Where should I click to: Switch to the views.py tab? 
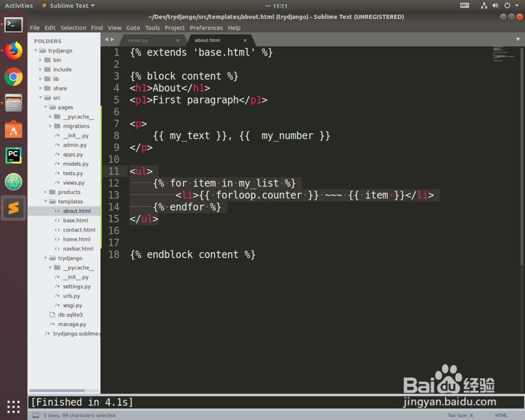click(138, 40)
